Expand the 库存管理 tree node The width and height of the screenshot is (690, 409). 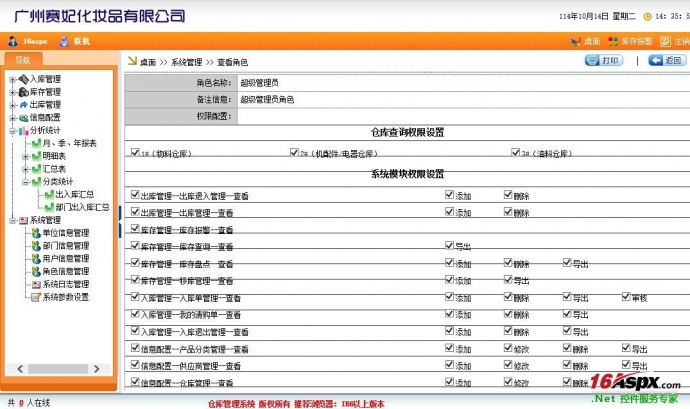coord(13,92)
